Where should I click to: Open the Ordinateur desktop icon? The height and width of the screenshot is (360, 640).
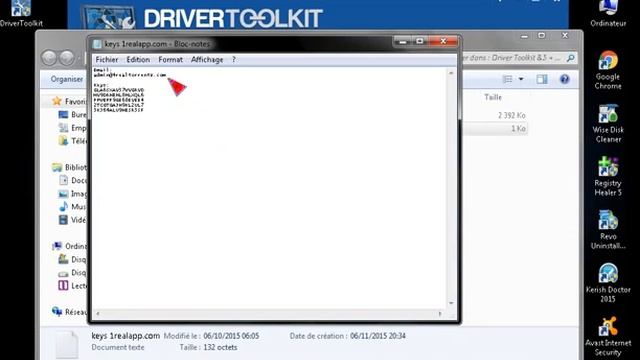[608, 13]
